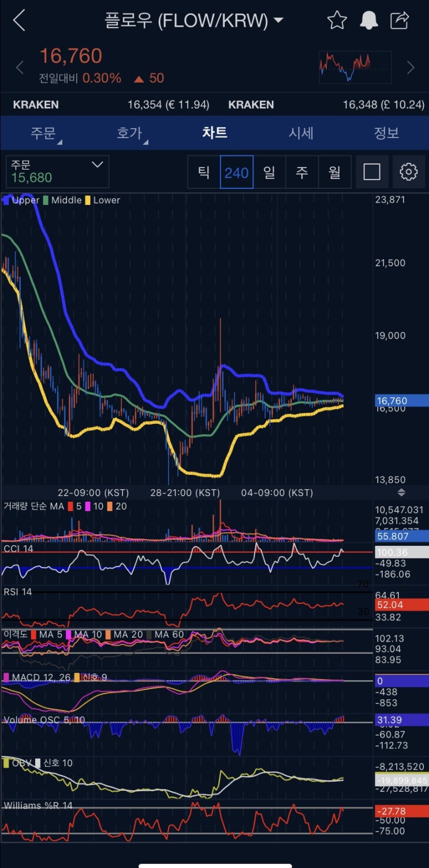Tap the blue Upper band color swatch
The height and width of the screenshot is (868, 429).
(x=6, y=200)
